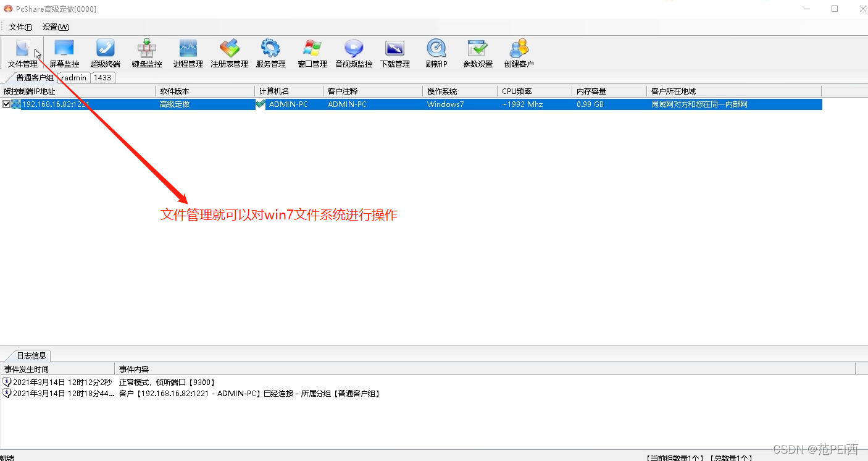The width and height of the screenshot is (868, 461).
Task: Launch 屏幕监控 screen monitoring
Action: point(64,53)
